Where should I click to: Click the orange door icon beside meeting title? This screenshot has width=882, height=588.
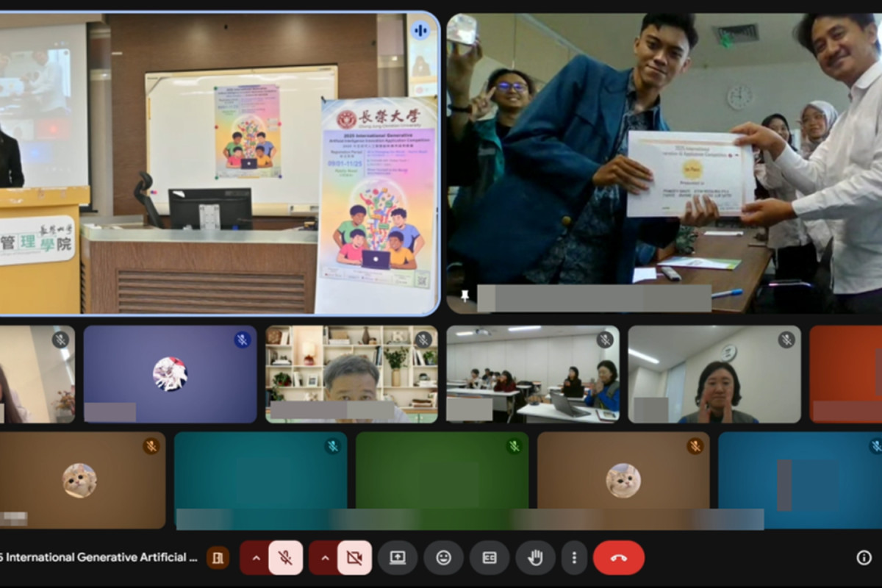[218, 558]
